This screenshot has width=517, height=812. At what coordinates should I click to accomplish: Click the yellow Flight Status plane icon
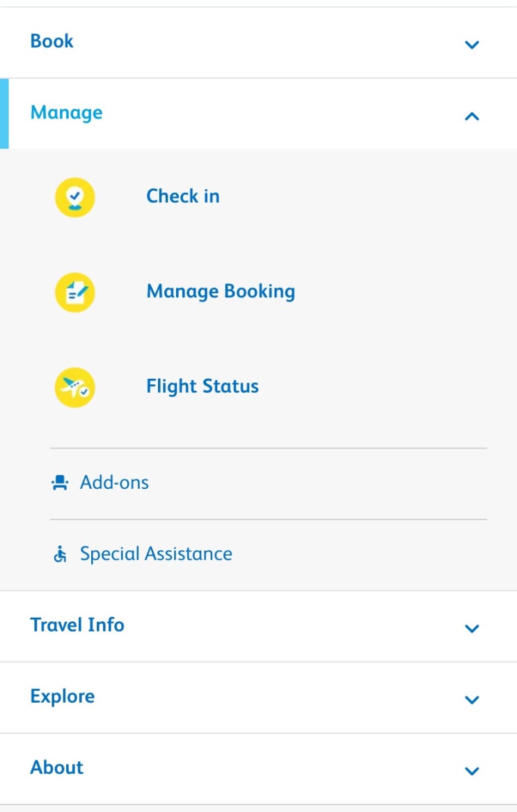pyautogui.click(x=75, y=387)
